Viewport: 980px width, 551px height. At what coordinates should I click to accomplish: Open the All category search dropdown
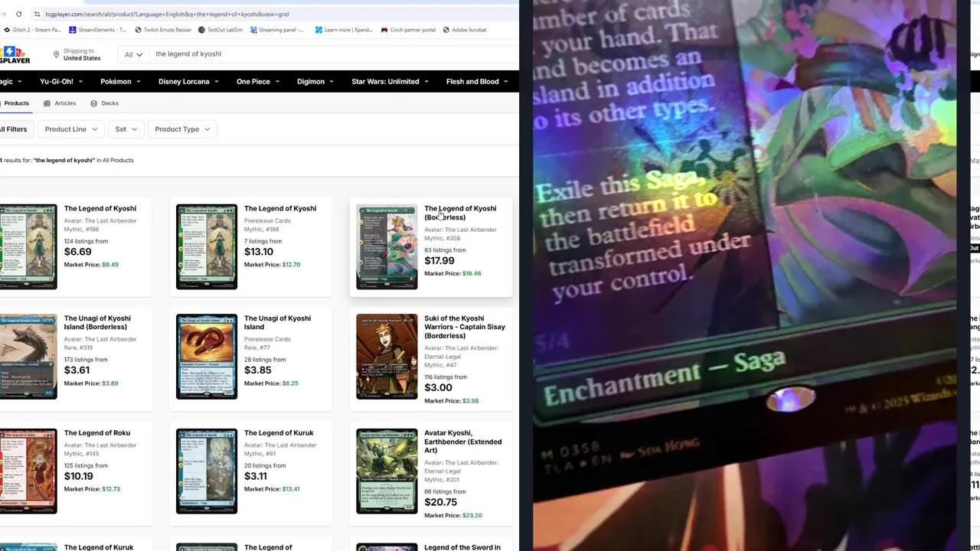coord(133,54)
